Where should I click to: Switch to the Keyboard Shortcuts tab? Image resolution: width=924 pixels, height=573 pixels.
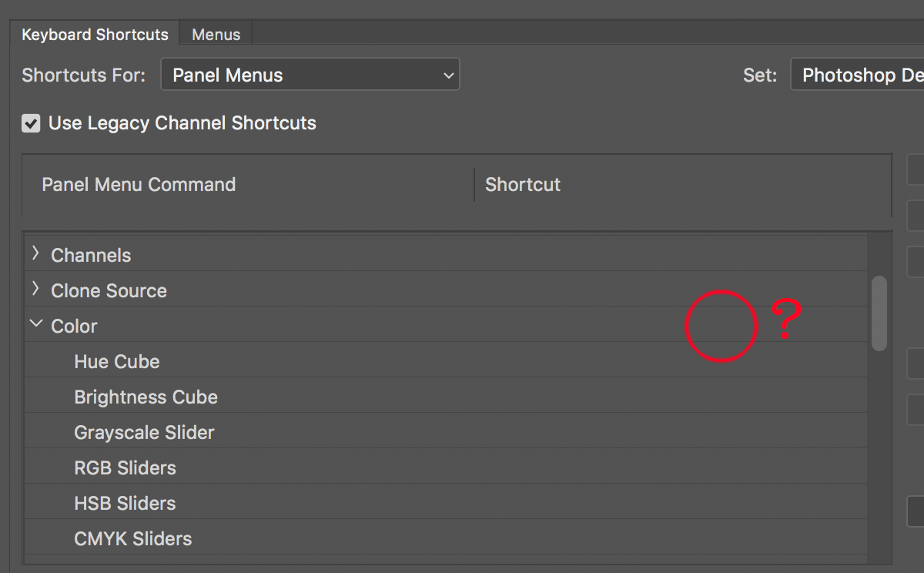pyautogui.click(x=95, y=35)
